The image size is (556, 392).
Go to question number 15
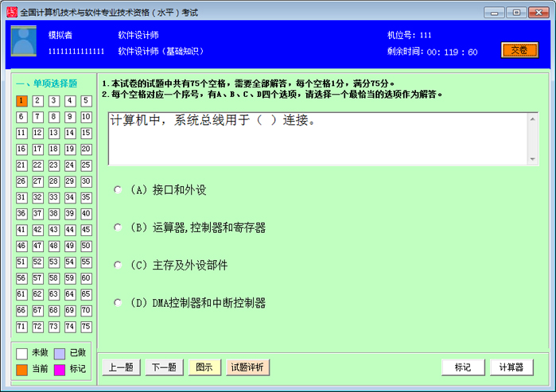pos(86,134)
